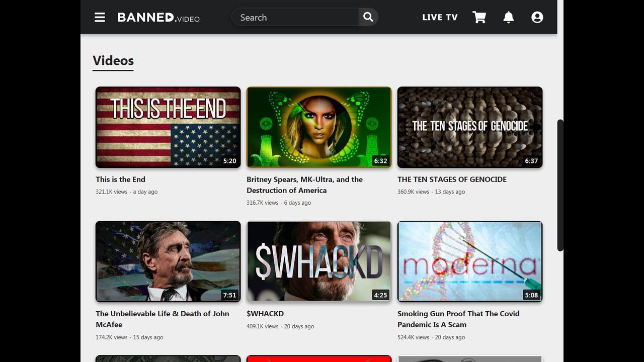Play the John McAfee flag thumbnail

tap(168, 261)
